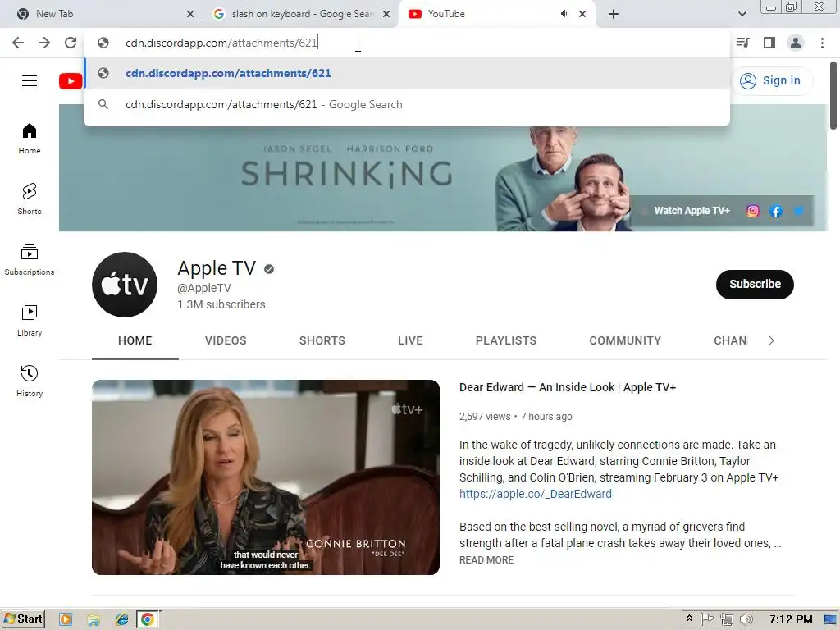Click the Show desktop button on the taskbar
The height and width of the screenshot is (630, 840).
tap(830, 619)
